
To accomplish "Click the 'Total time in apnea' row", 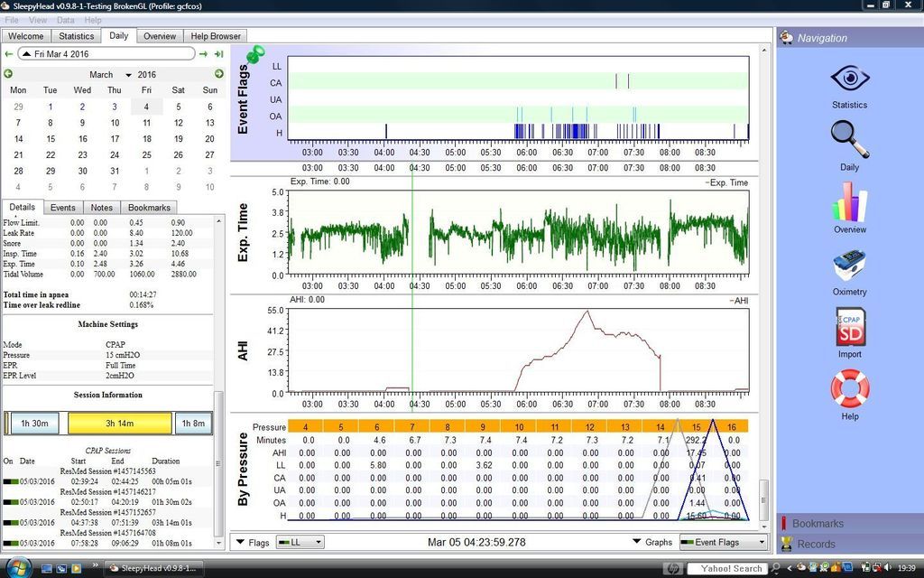I will tap(108, 294).
